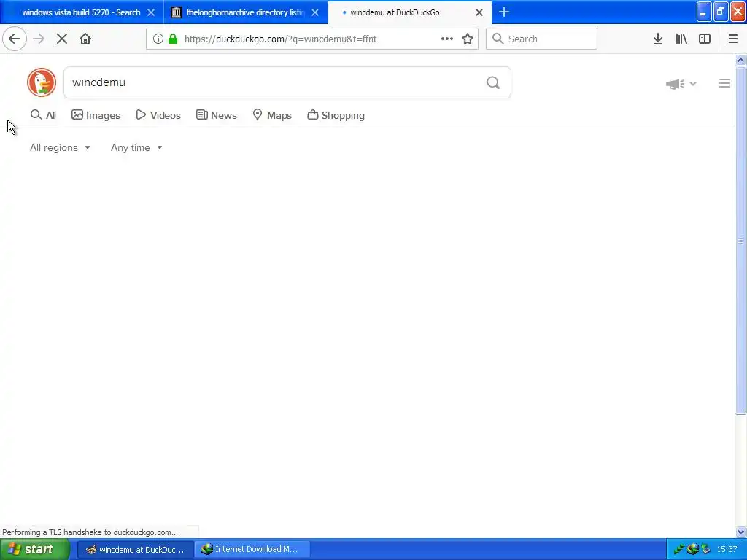Expand chevron beside the megaphone icon
This screenshot has width=747, height=560.
[693, 84]
